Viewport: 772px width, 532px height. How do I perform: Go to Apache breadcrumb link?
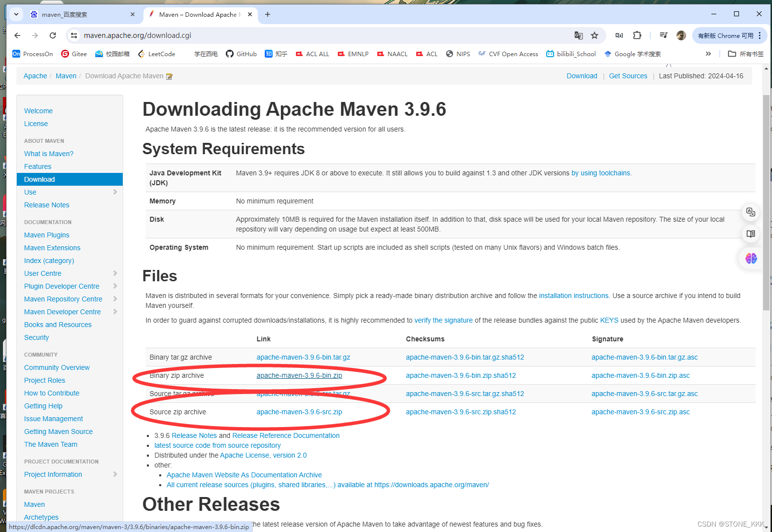point(35,76)
